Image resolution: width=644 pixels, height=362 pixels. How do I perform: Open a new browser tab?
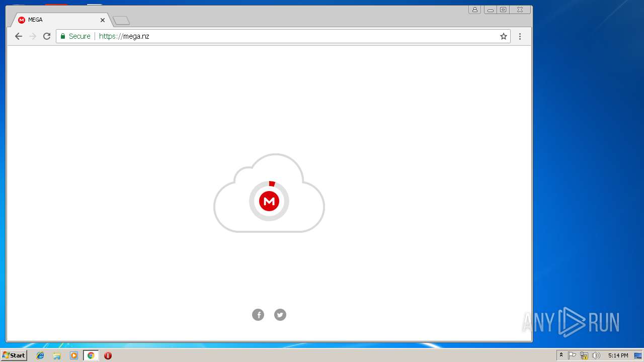121,21
